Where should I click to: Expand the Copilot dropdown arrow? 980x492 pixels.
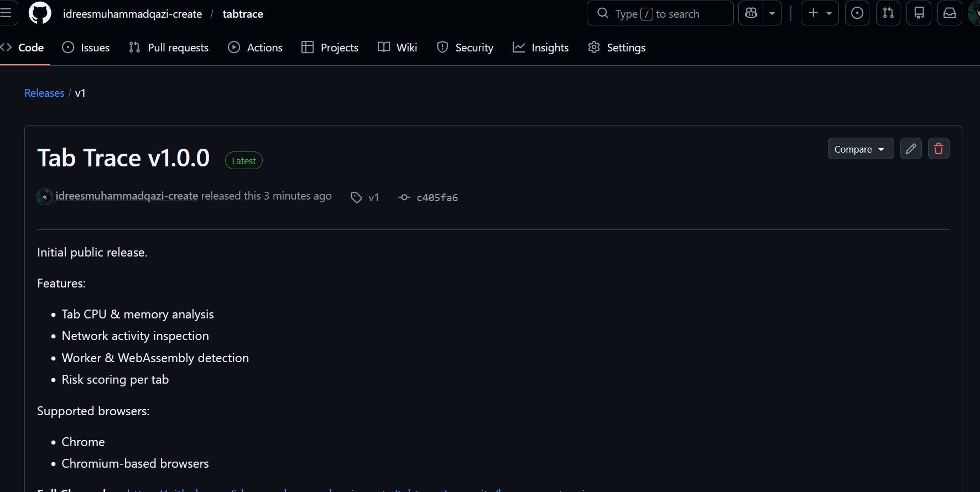(x=772, y=13)
